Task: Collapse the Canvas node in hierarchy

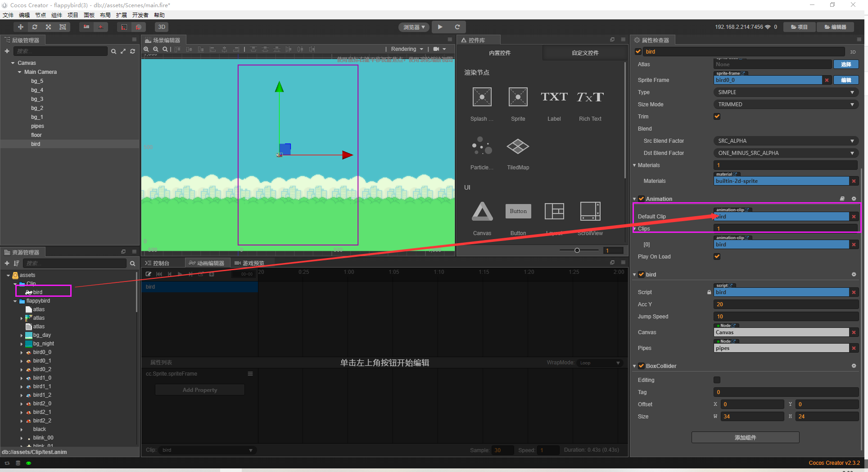Action: click(x=13, y=63)
